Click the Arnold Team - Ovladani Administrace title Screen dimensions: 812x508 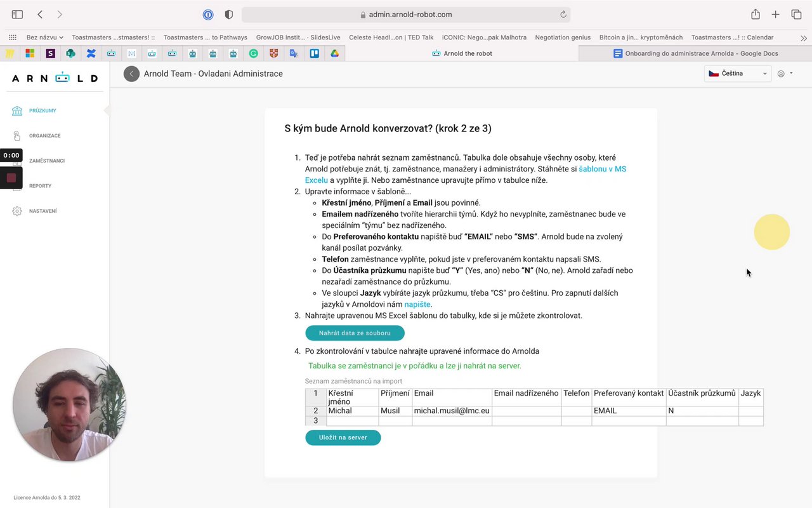pos(213,74)
